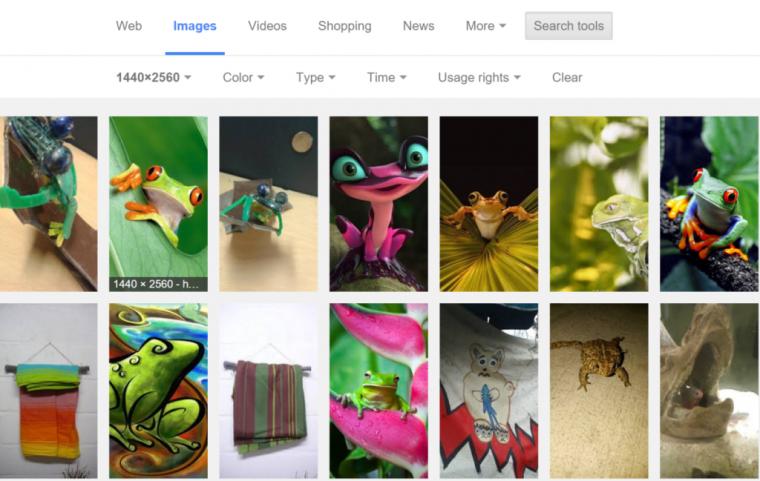760x481 pixels.
Task: Go to the News tab
Action: pos(418,26)
